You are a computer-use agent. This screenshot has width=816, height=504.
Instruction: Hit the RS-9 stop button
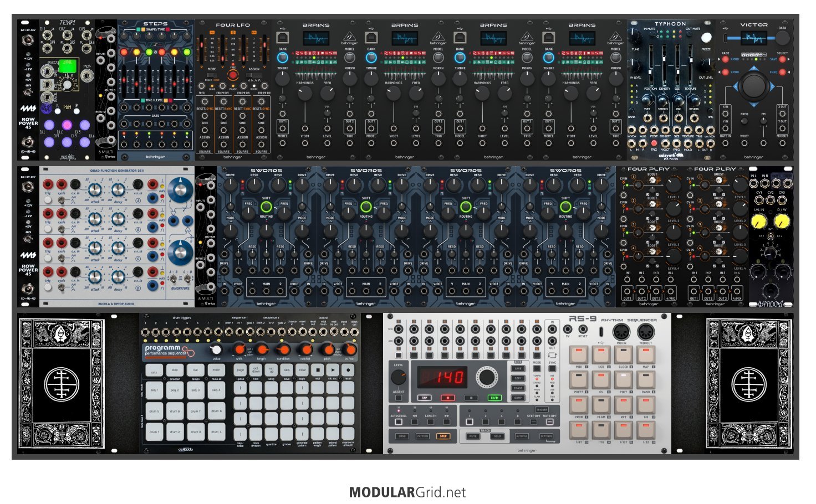(x=471, y=398)
